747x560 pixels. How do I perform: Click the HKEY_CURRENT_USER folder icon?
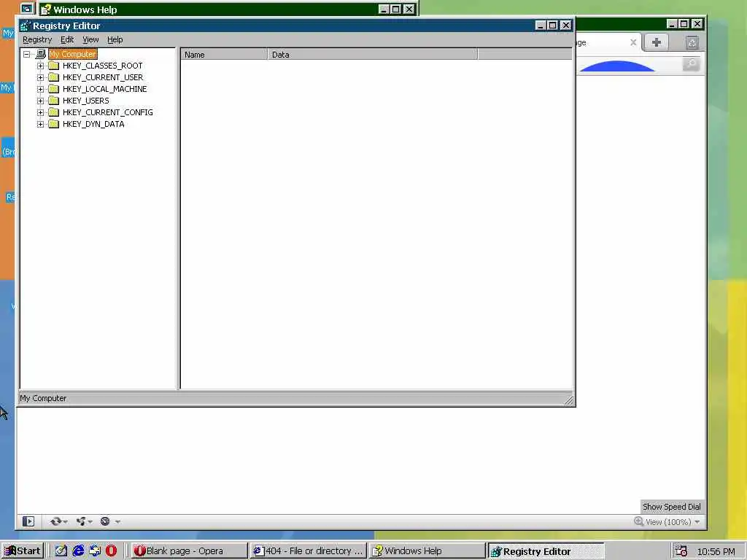click(54, 77)
